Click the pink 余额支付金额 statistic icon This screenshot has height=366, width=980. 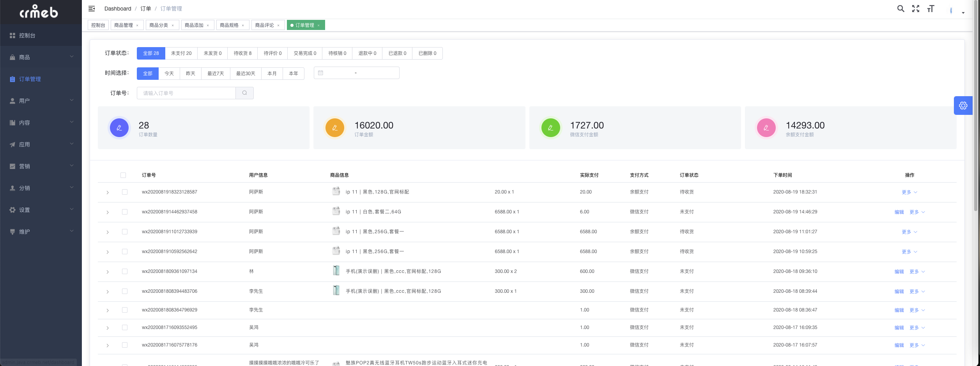[x=766, y=128]
